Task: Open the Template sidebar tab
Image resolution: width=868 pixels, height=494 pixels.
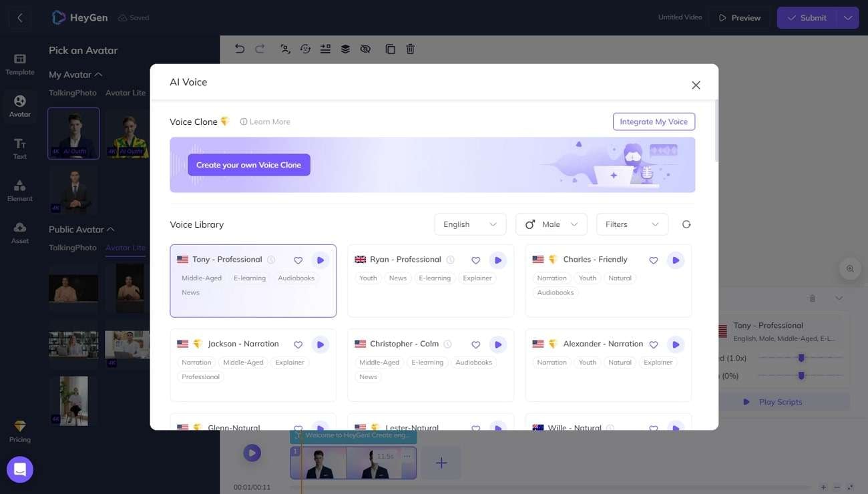Action: coord(20,64)
